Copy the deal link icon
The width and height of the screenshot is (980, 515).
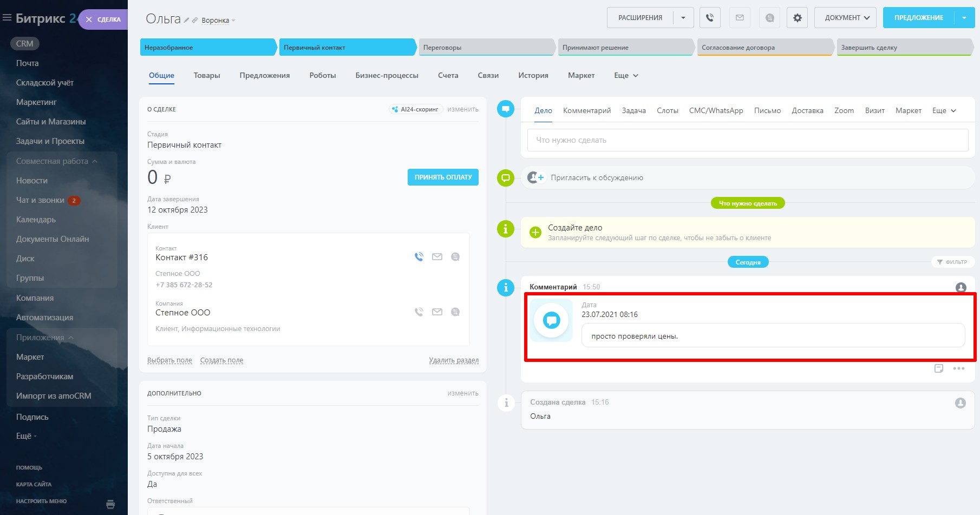pyautogui.click(x=195, y=20)
